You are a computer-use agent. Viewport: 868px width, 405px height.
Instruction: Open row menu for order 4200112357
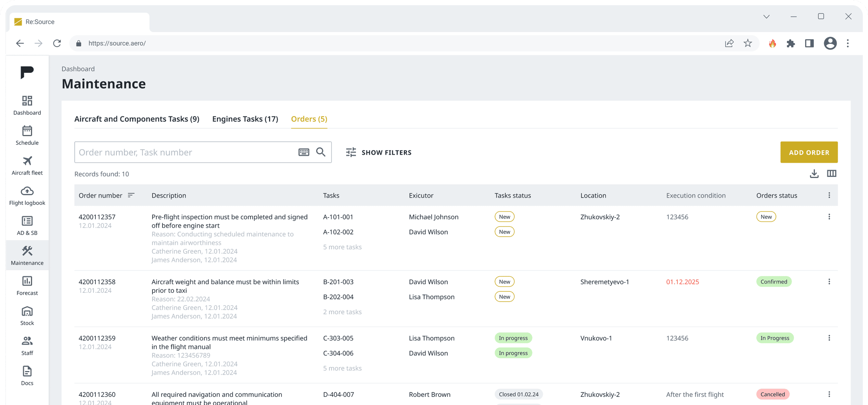(x=829, y=217)
